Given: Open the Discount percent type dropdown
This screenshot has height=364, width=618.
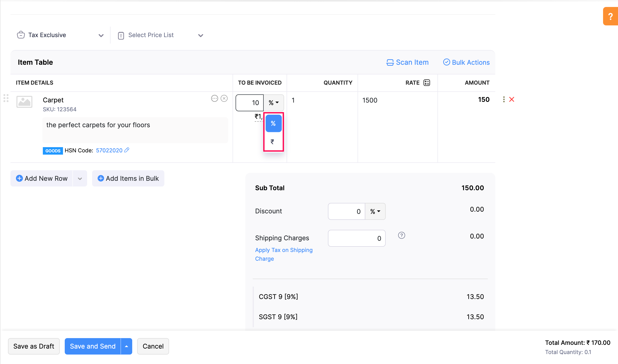Looking at the screenshot, I should (x=375, y=211).
